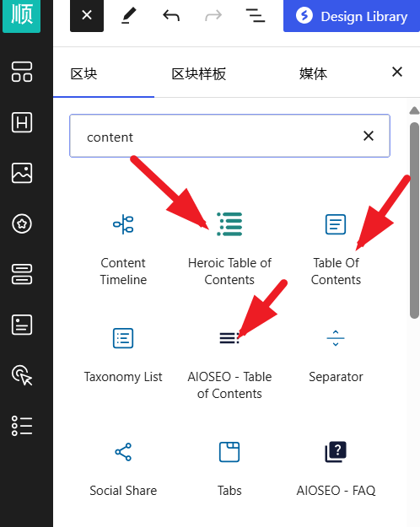Screen dimensions: 420x527
Task: Open the document overview list view
Action: pyautogui.click(x=256, y=16)
